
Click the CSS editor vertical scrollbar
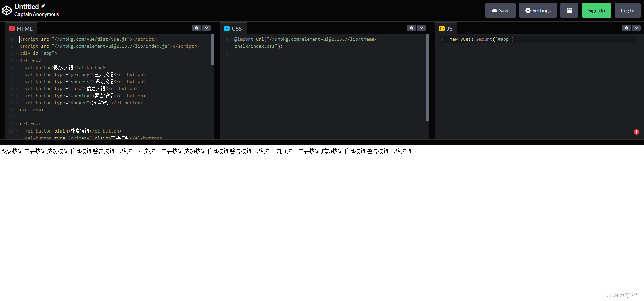tap(427, 78)
